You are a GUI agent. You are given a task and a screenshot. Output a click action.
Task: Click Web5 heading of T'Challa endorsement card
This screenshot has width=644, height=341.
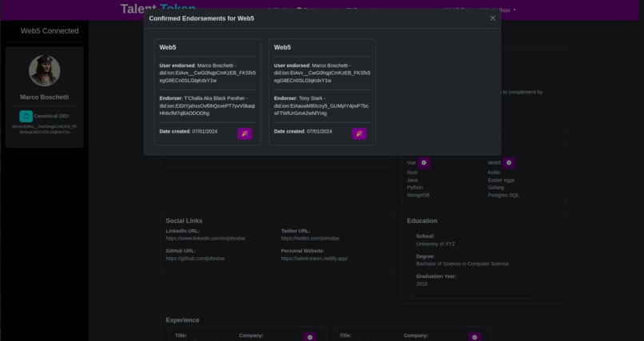(168, 48)
